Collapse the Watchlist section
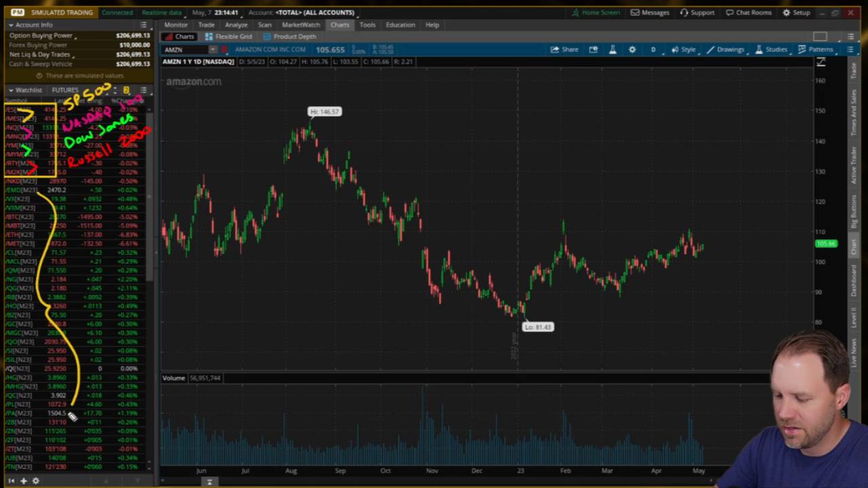The width and height of the screenshot is (868, 488). (x=11, y=90)
